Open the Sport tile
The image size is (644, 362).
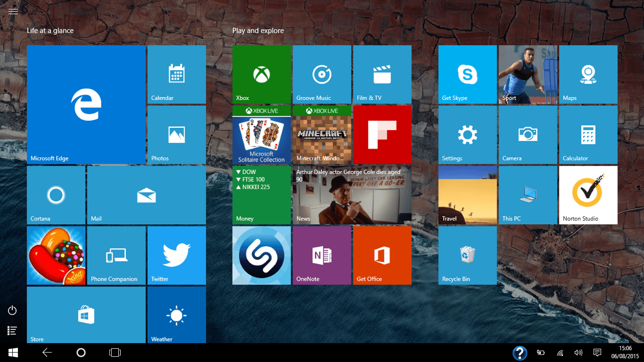point(528,74)
